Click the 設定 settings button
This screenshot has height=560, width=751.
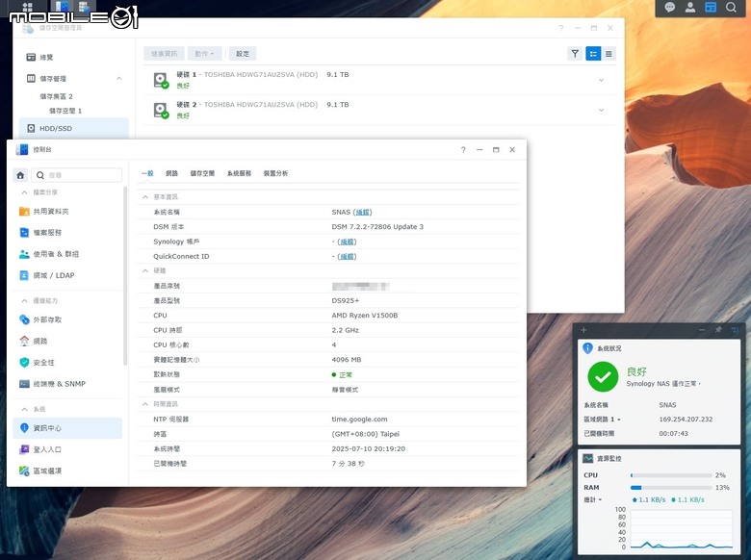tap(243, 54)
